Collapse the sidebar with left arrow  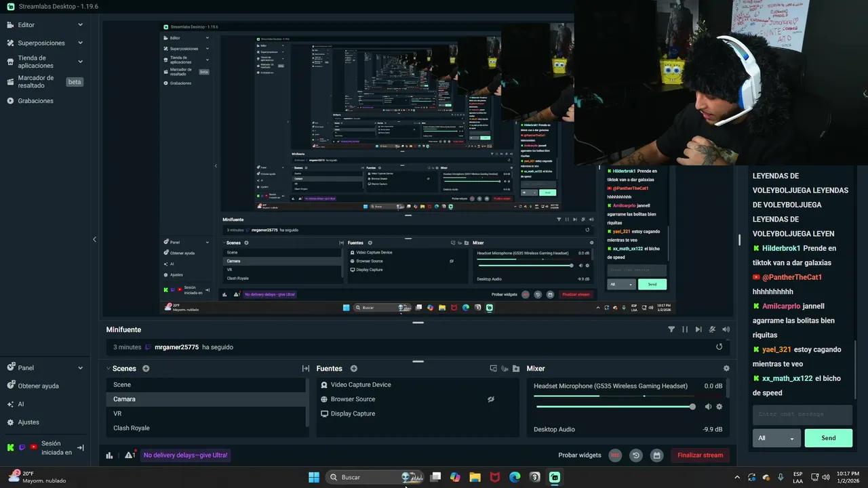(x=94, y=239)
